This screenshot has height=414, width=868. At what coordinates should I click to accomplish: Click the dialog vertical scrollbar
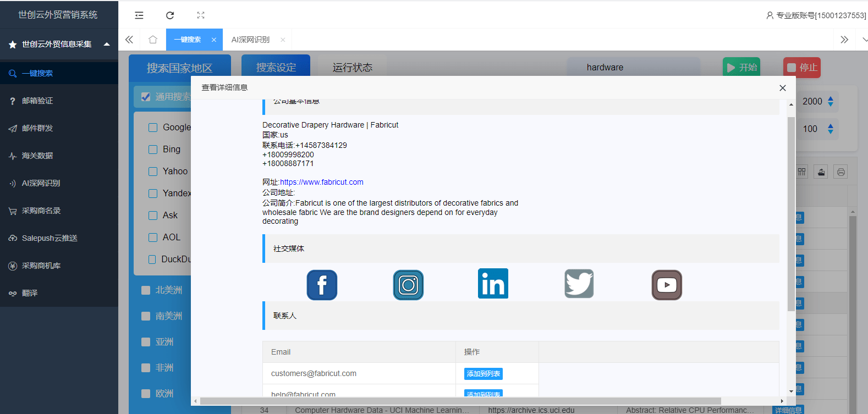(x=791, y=214)
